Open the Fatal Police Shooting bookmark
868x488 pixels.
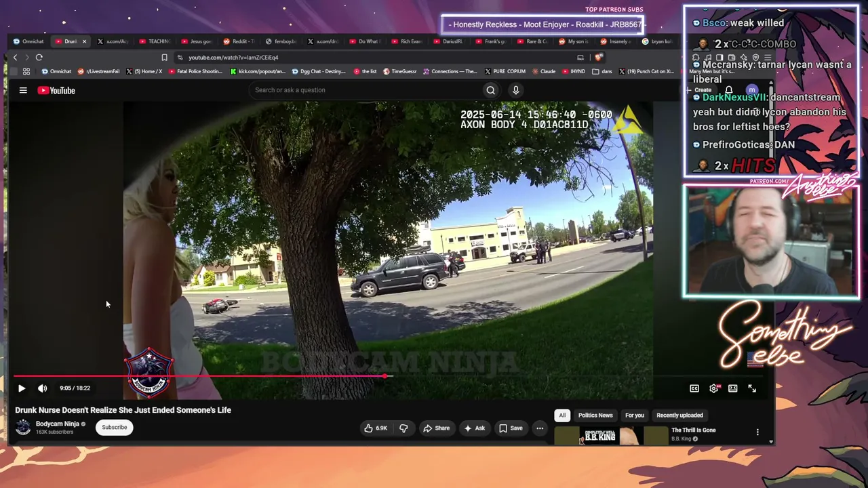(195, 71)
